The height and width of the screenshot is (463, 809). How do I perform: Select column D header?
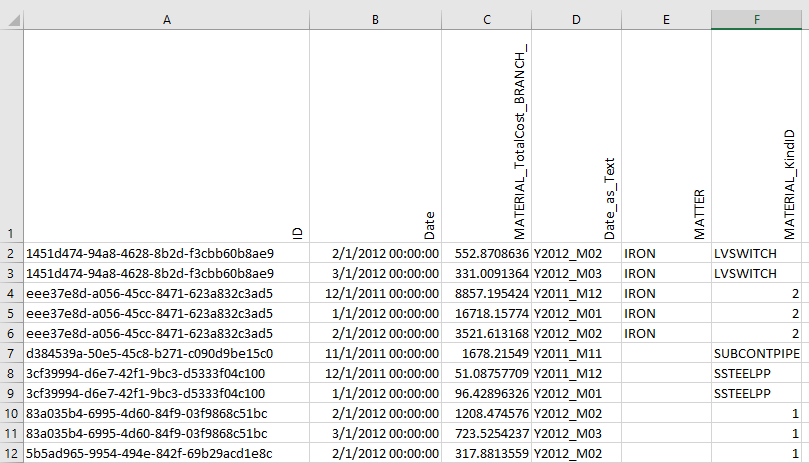coord(576,19)
